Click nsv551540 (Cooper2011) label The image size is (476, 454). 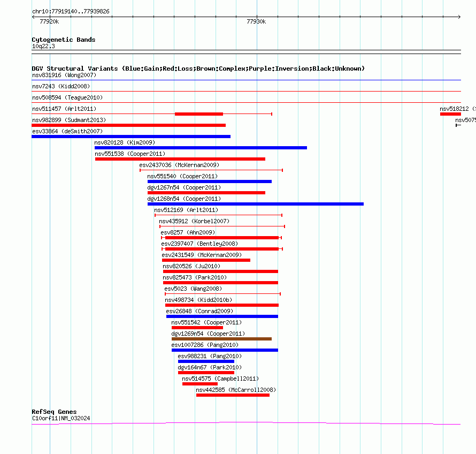pyautogui.click(x=182, y=176)
